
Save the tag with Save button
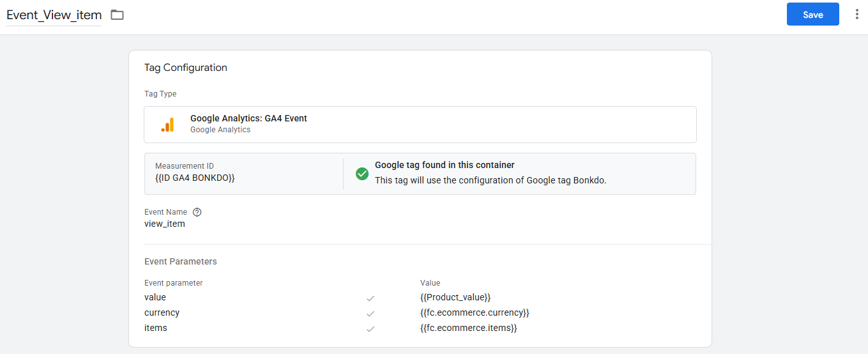(x=812, y=15)
